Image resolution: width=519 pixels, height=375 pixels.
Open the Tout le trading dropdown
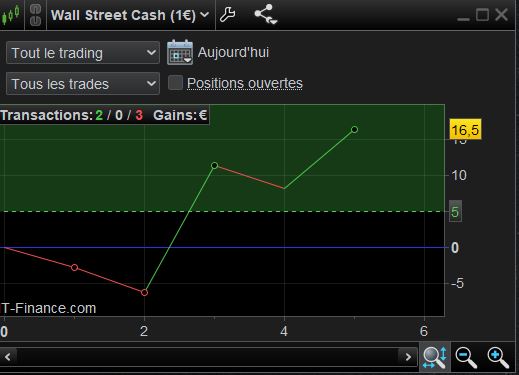click(x=83, y=53)
